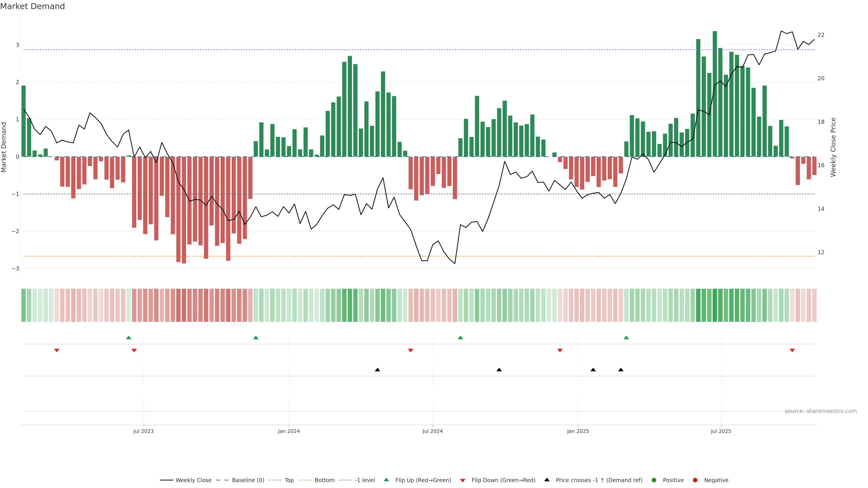Toggle the -1 level legend item
The image size is (868, 488).
click(x=365, y=480)
